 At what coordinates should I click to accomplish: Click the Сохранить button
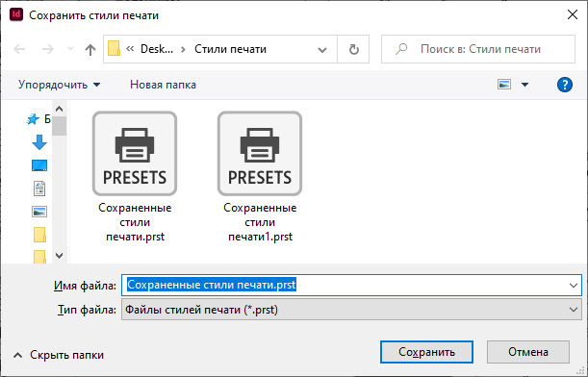426,352
